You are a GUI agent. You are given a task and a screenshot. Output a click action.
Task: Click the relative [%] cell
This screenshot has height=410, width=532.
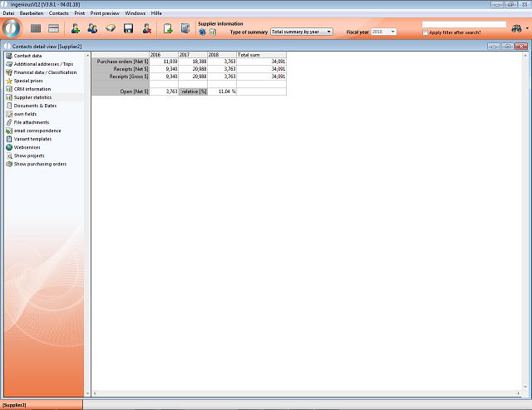coord(193,91)
